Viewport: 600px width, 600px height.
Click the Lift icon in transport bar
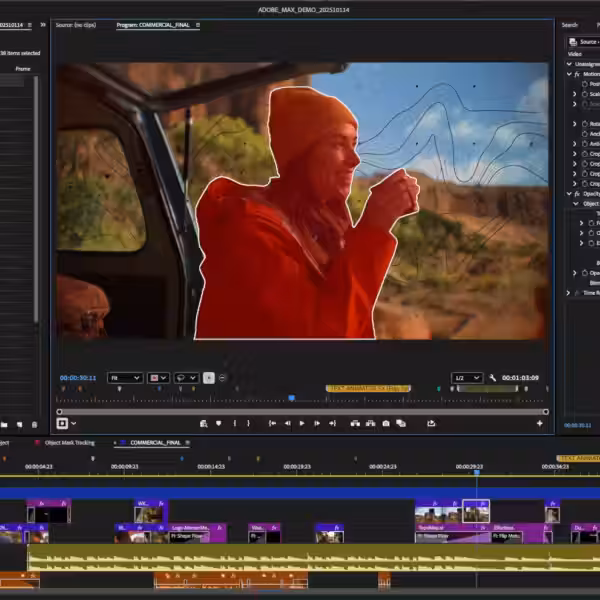[355, 423]
